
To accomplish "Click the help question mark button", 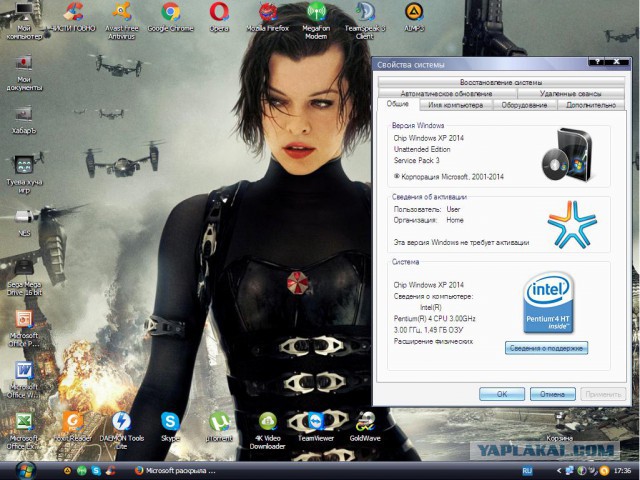I will (x=598, y=62).
